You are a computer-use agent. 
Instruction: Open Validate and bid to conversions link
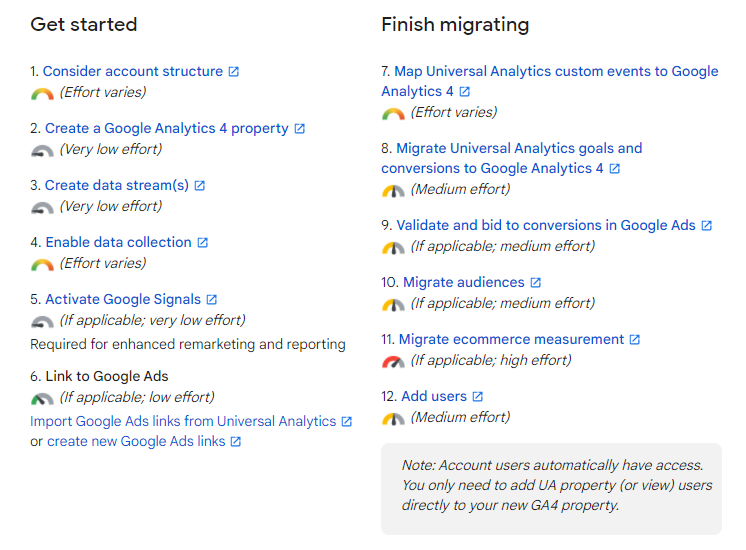pyautogui.click(x=546, y=226)
